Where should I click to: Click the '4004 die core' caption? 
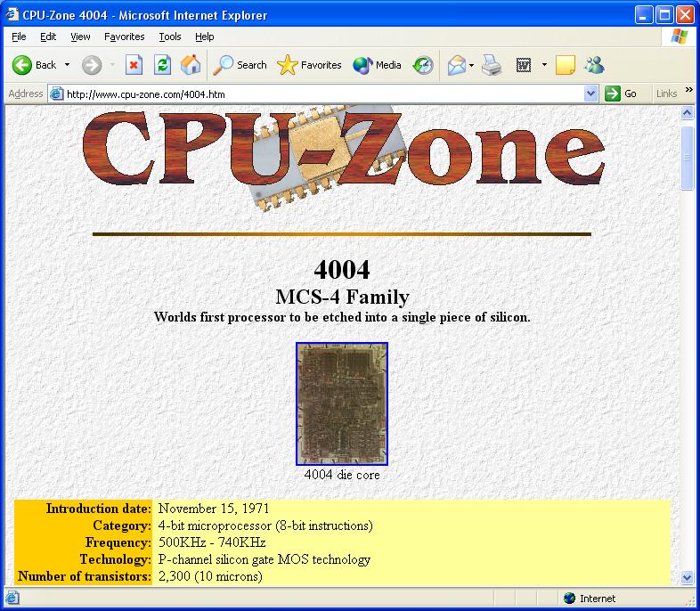pyautogui.click(x=342, y=475)
